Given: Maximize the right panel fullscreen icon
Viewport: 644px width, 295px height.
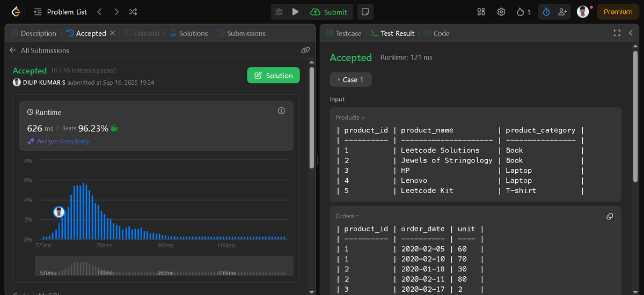Looking at the screenshot, I should click(x=617, y=33).
